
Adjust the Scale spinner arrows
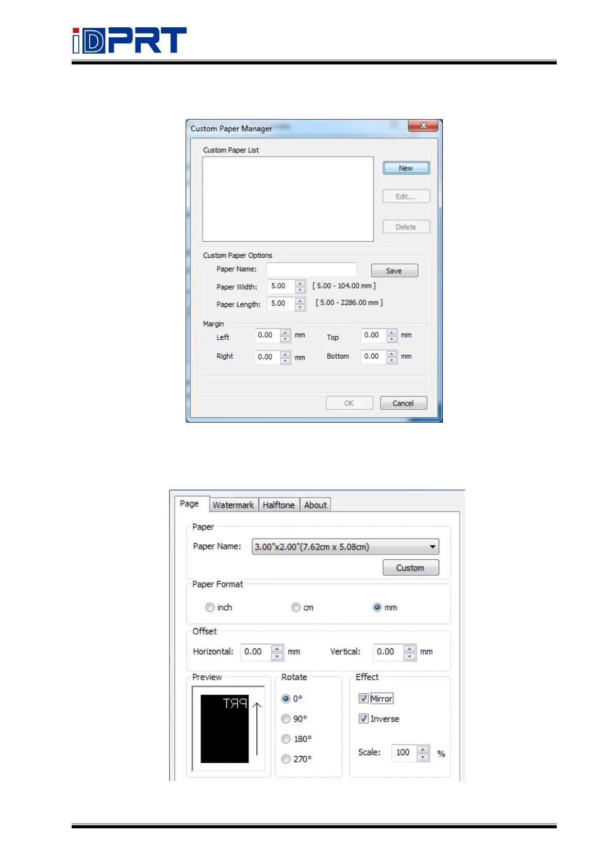click(x=423, y=753)
